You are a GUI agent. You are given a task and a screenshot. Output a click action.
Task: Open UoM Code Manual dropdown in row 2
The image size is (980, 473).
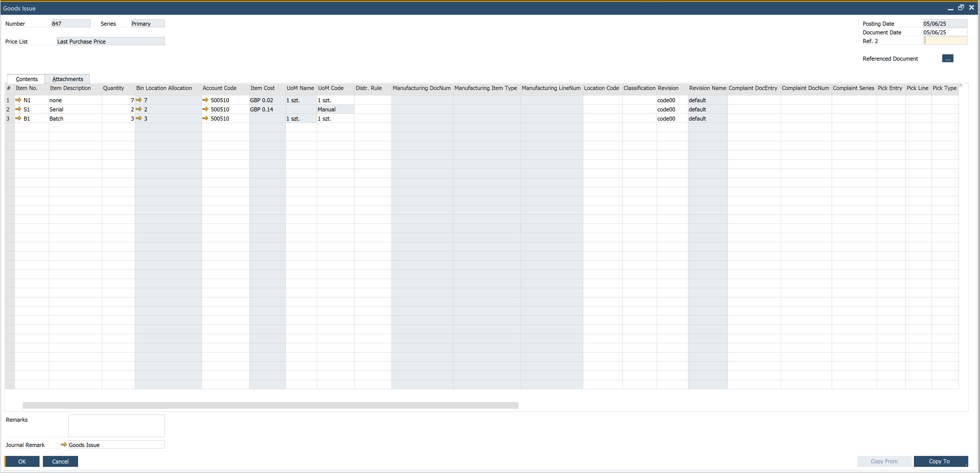tap(335, 109)
